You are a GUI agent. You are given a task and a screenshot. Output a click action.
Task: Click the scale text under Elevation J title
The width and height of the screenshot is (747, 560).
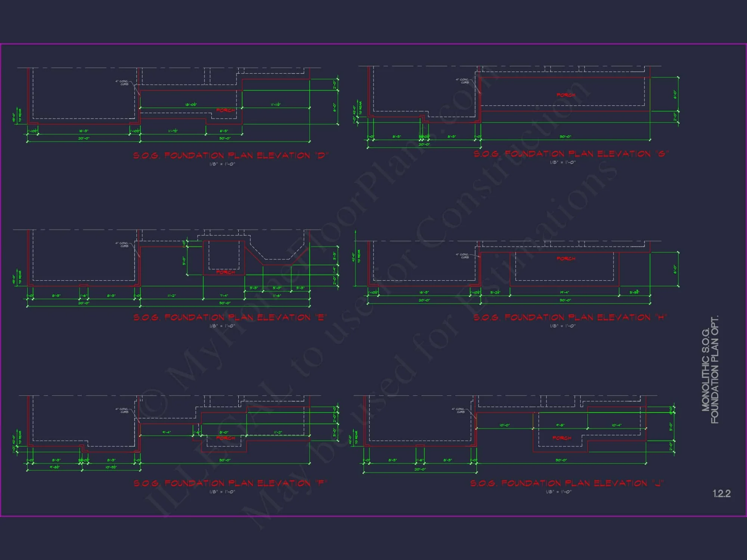pos(558,492)
